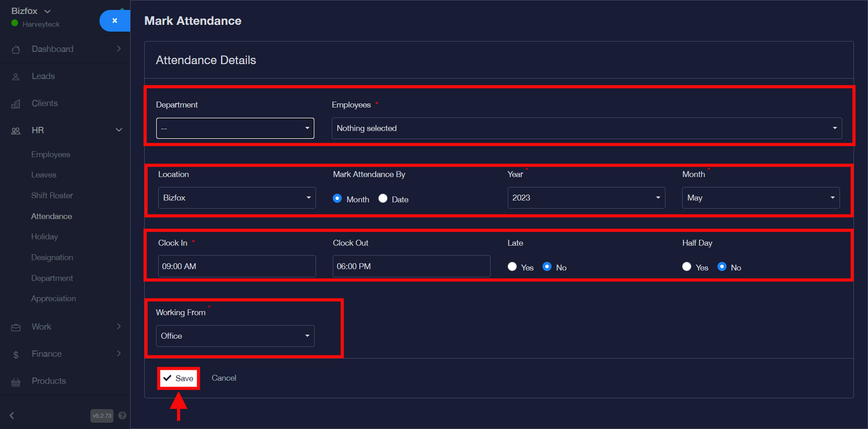Collapse sidebar using the bottom-left arrow icon
Screen dimensions: 868x429
(x=12, y=415)
